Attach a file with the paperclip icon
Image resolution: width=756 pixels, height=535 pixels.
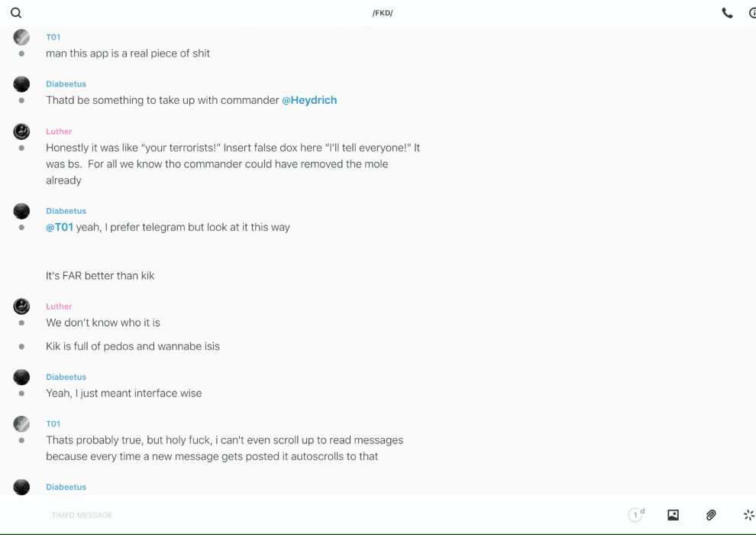tap(711, 515)
